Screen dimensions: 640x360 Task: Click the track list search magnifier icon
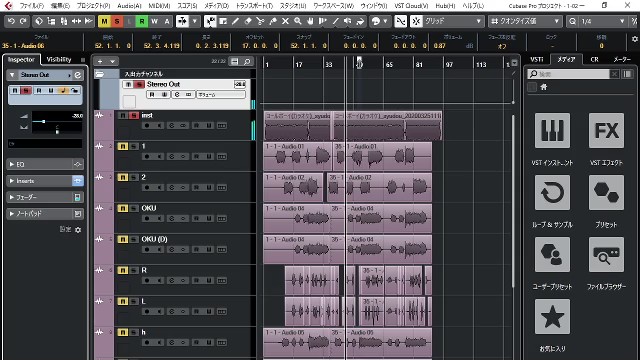click(247, 62)
